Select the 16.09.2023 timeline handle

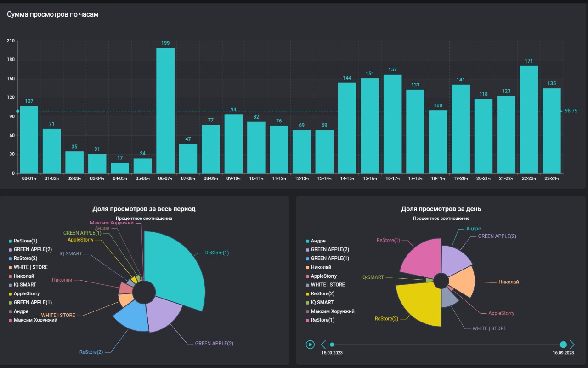(x=563, y=344)
